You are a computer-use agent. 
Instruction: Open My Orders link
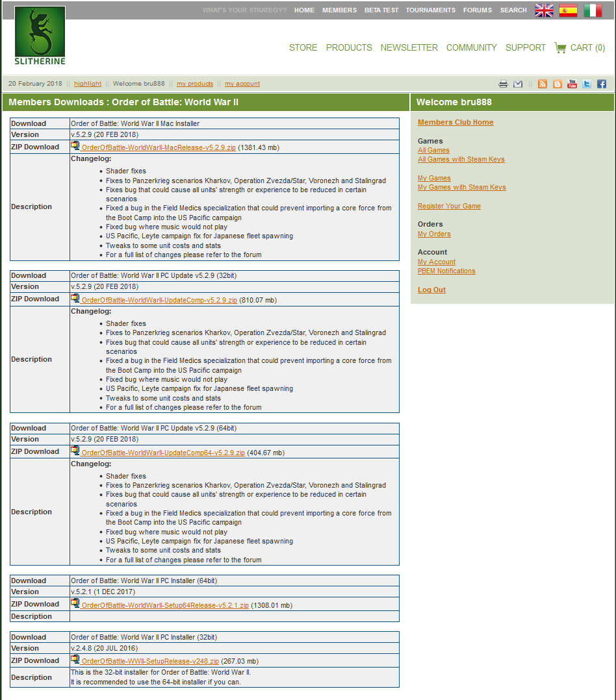click(434, 234)
